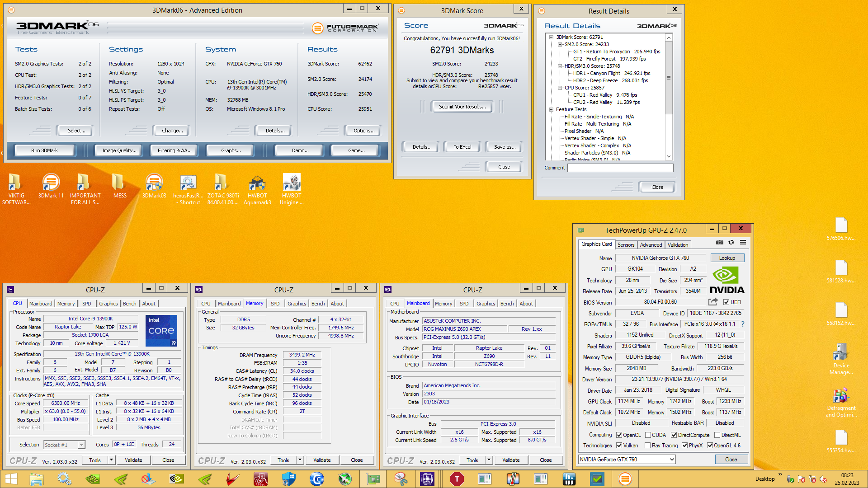868x488 pixels.
Task: Click the Image Quality... button
Action: (119, 150)
